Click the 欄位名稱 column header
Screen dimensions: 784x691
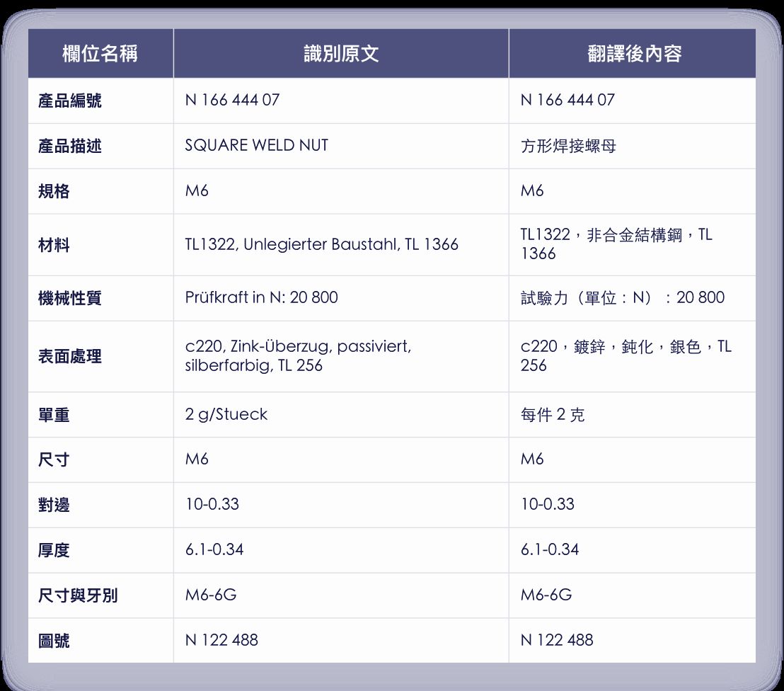tap(100, 54)
